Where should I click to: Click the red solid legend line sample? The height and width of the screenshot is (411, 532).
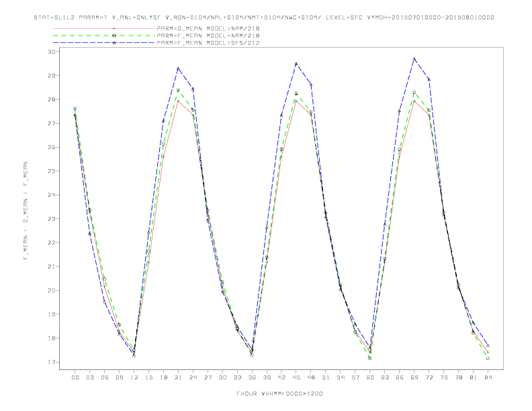coord(104,28)
